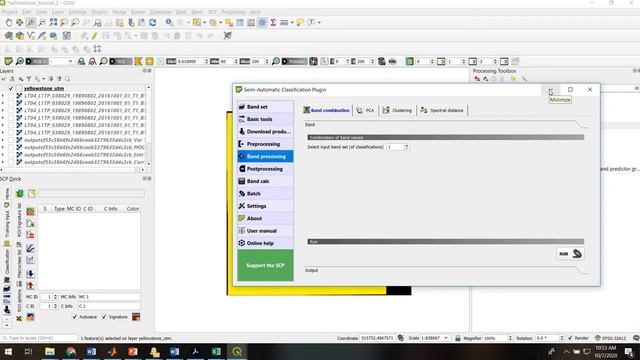Toggle the Signature checkbox
Viewport: 640px width, 360px height.
tap(104, 317)
